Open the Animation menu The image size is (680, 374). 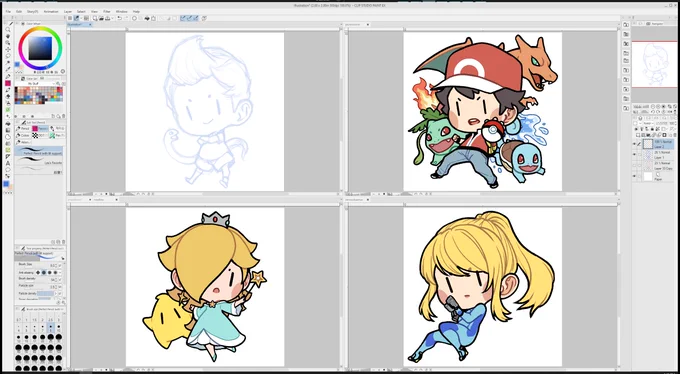pos(51,11)
